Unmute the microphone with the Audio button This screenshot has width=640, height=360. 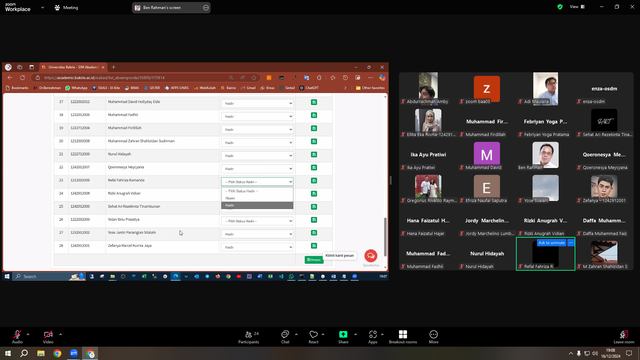point(17,337)
